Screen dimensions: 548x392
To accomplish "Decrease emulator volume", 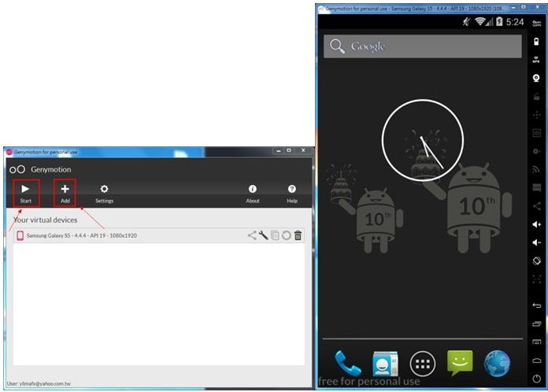I will click(536, 242).
